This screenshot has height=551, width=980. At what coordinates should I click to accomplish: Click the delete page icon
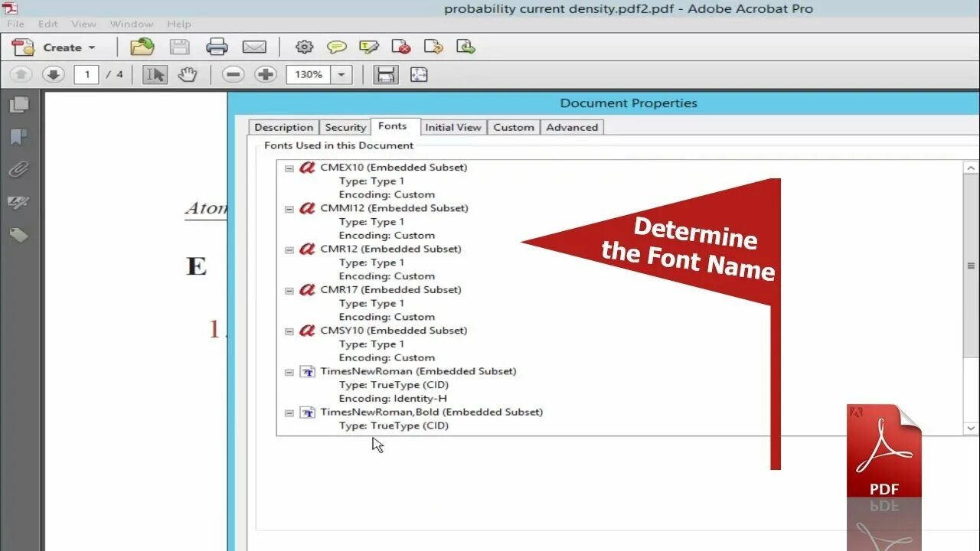[401, 47]
